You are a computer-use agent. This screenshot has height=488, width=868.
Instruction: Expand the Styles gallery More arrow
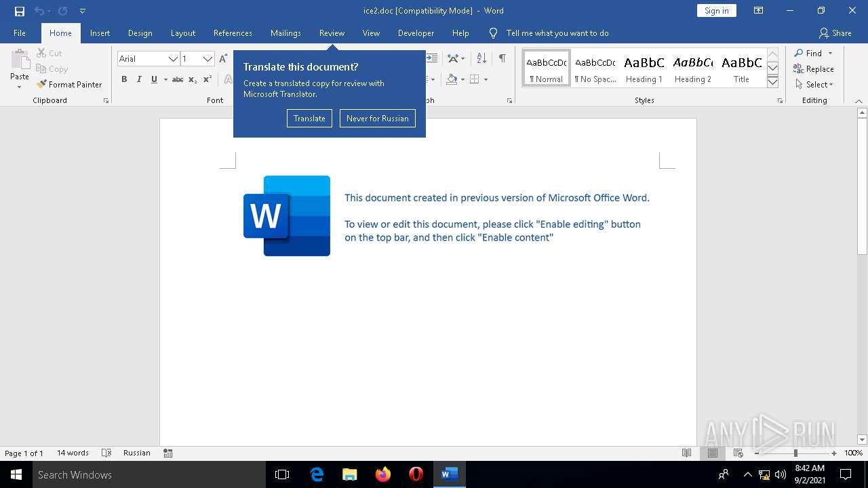pos(772,82)
